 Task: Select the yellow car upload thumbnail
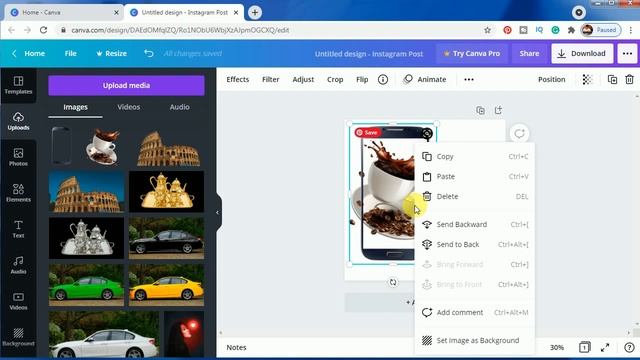point(167,284)
